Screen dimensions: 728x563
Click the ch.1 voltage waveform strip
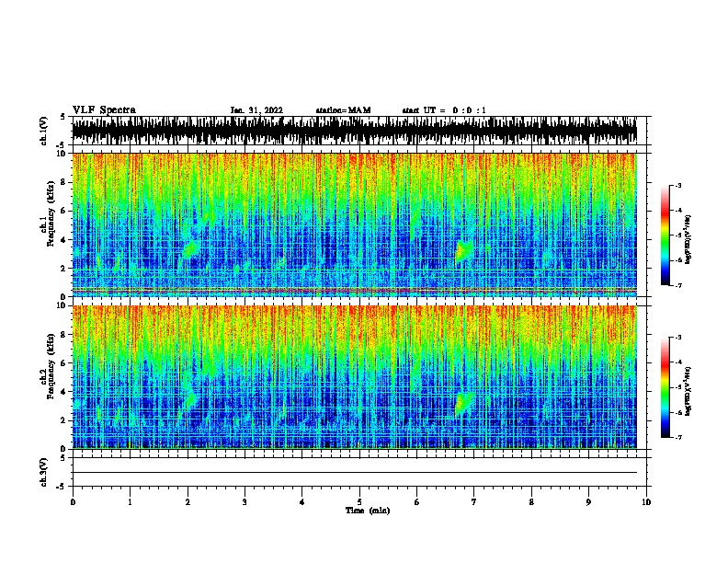point(354,131)
